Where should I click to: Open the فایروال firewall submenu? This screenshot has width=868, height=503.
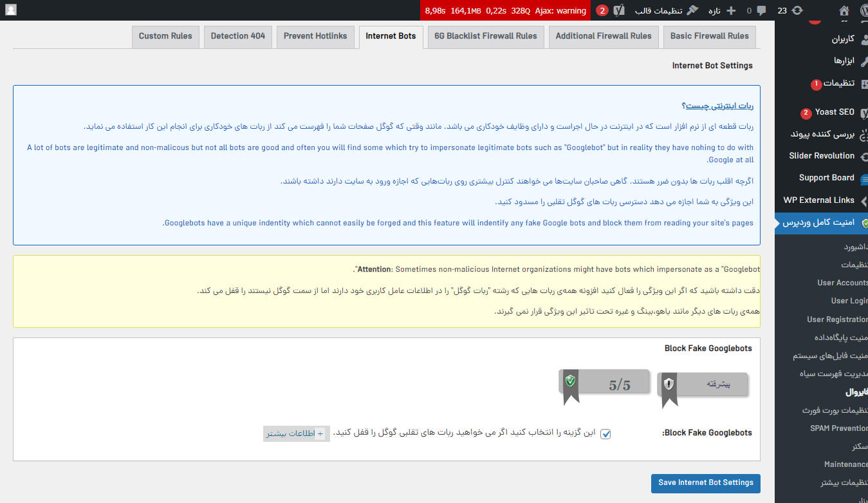coord(856,392)
